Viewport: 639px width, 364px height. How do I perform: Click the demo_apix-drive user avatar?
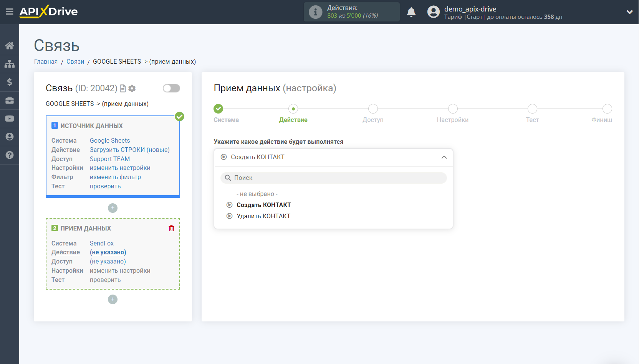(433, 12)
